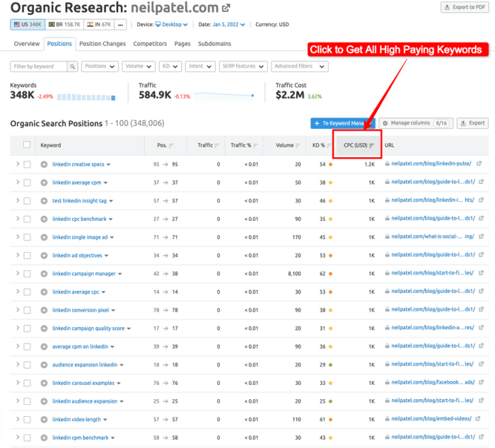Sort by Traffic % column sort icon
This screenshot has width=495, height=448.
255,146
